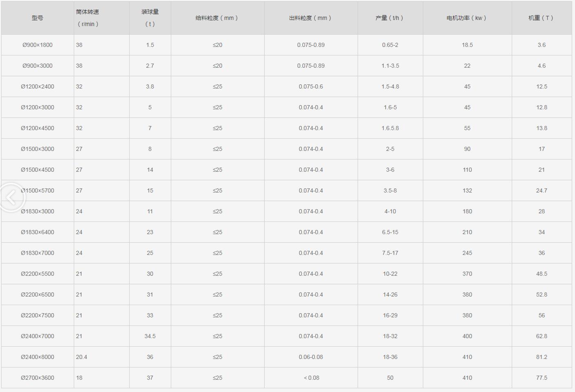Click the Ø2200×7500 model cell

38,315
